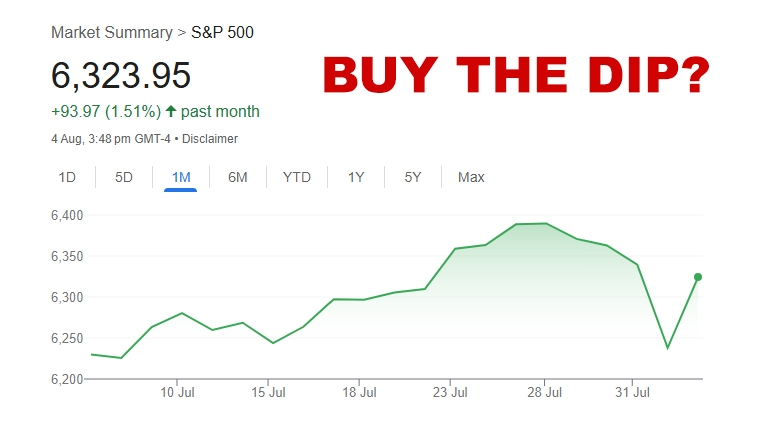Viewport: 760px width, 428px height.
Task: Click the 28 Jul date label
Action: [545, 393]
